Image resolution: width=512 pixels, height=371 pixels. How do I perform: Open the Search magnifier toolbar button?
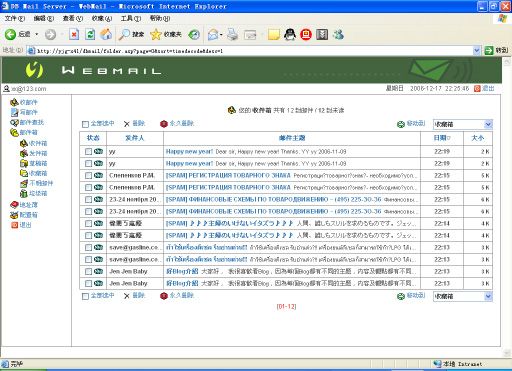[131, 34]
